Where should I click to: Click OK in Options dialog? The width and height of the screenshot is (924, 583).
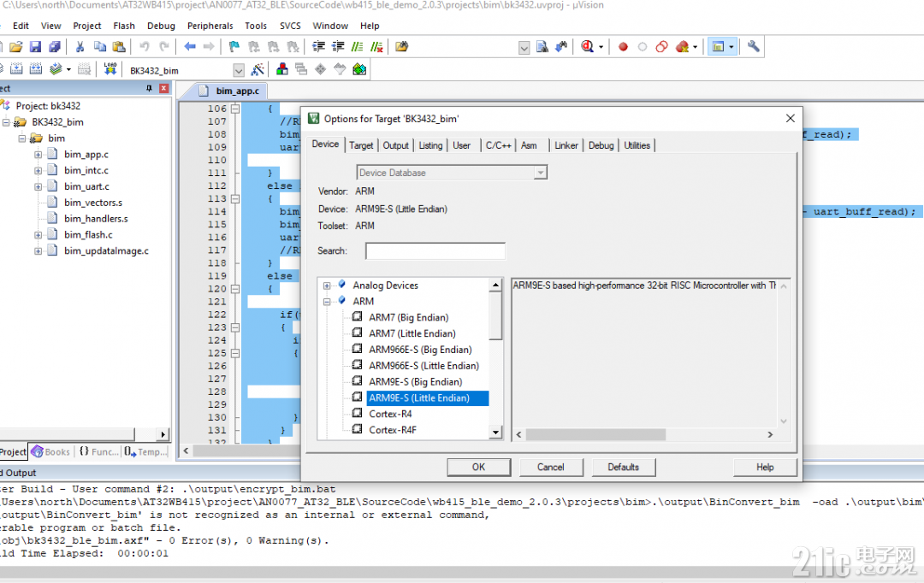[x=478, y=467]
